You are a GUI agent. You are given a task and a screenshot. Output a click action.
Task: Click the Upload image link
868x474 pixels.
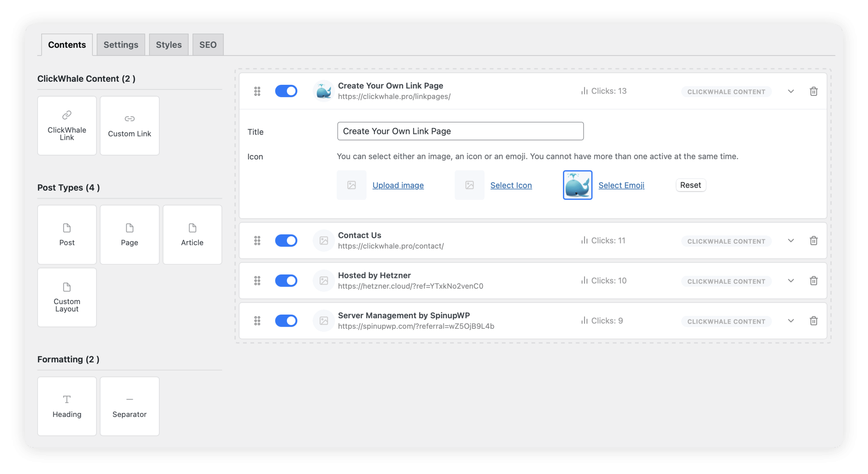(x=398, y=185)
